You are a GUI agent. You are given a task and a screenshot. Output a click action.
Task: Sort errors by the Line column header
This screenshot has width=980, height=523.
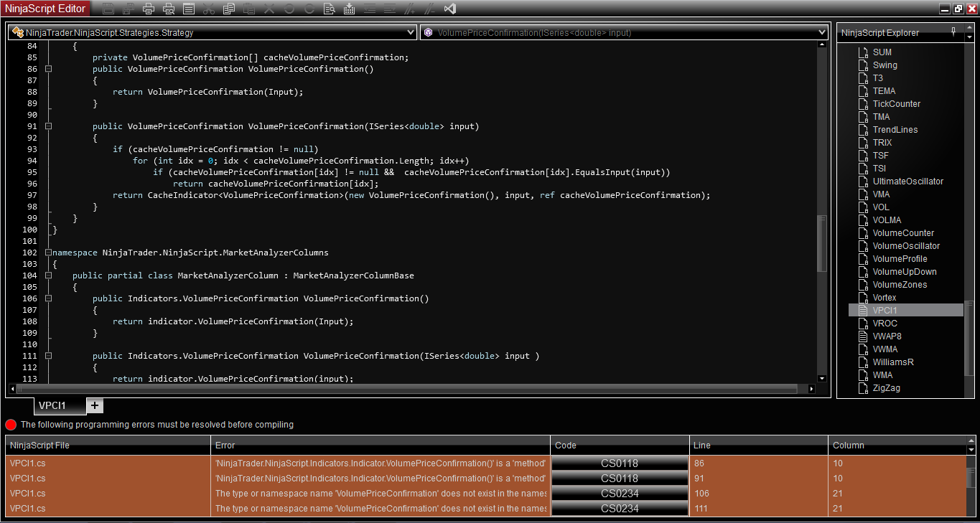pos(759,446)
